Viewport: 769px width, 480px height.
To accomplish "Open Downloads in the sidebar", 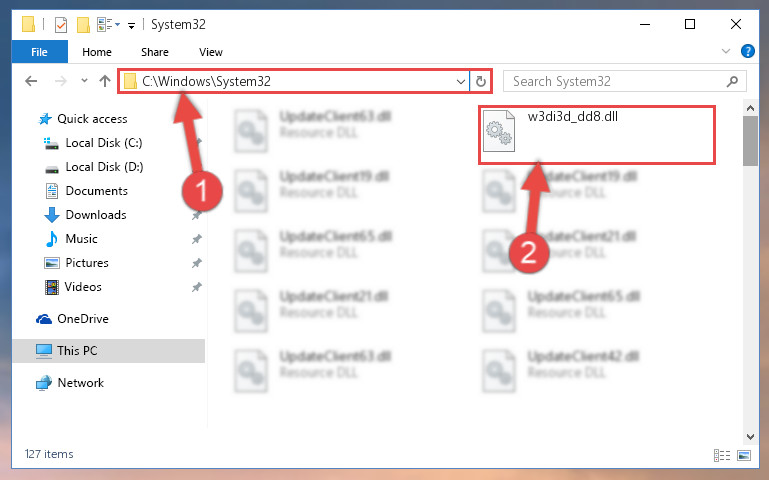I will tap(96, 215).
